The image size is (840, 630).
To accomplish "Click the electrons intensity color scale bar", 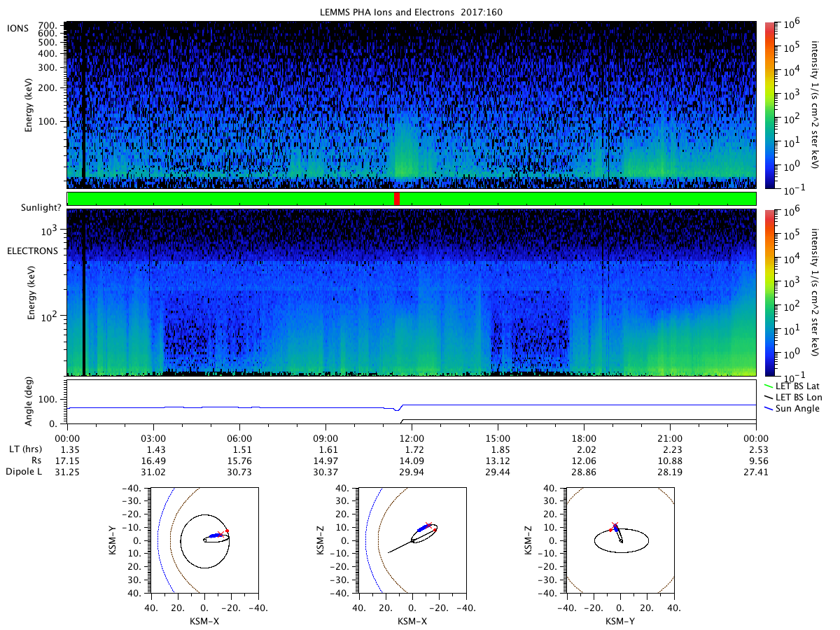I will click(769, 293).
